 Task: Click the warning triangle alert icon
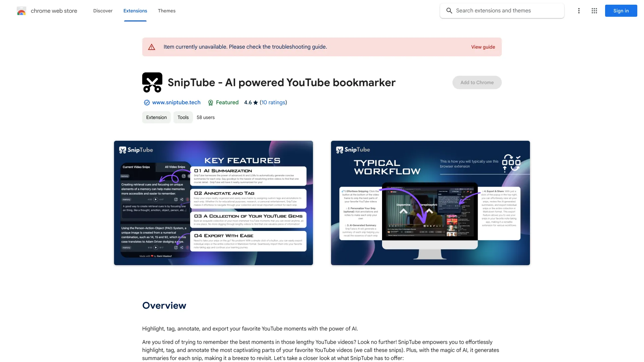[x=151, y=46]
